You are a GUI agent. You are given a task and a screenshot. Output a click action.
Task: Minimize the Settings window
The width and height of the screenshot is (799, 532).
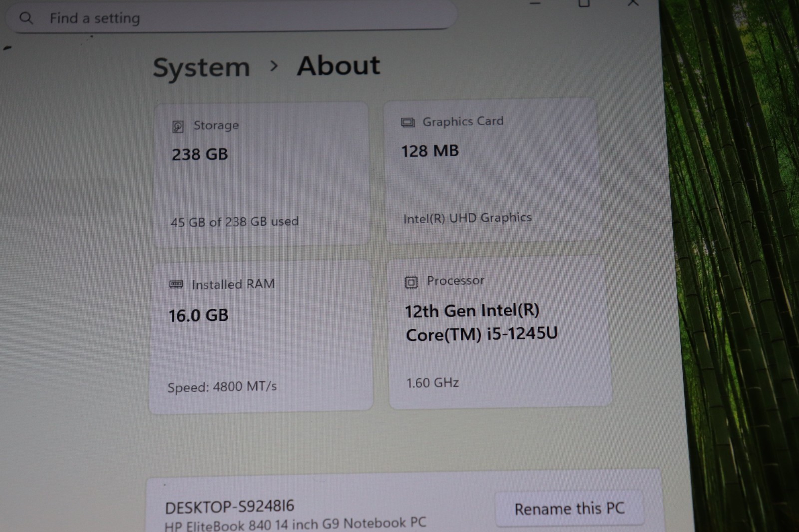(x=535, y=4)
